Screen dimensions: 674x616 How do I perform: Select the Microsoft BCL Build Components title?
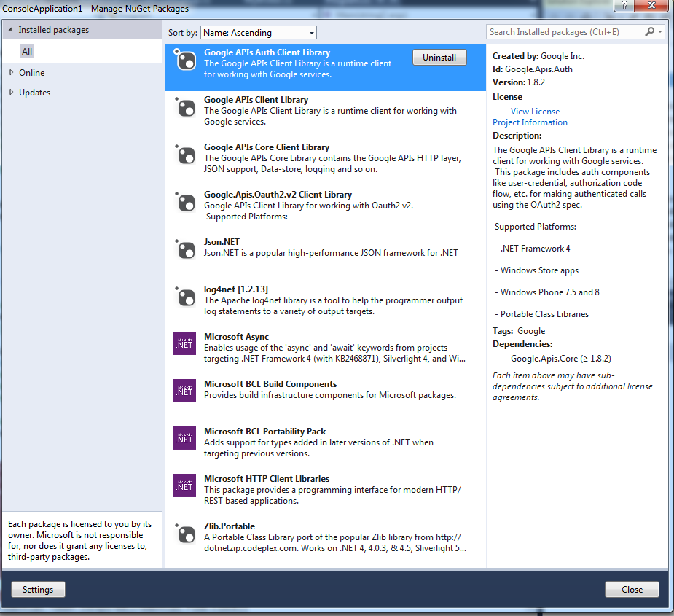pyautogui.click(x=270, y=383)
